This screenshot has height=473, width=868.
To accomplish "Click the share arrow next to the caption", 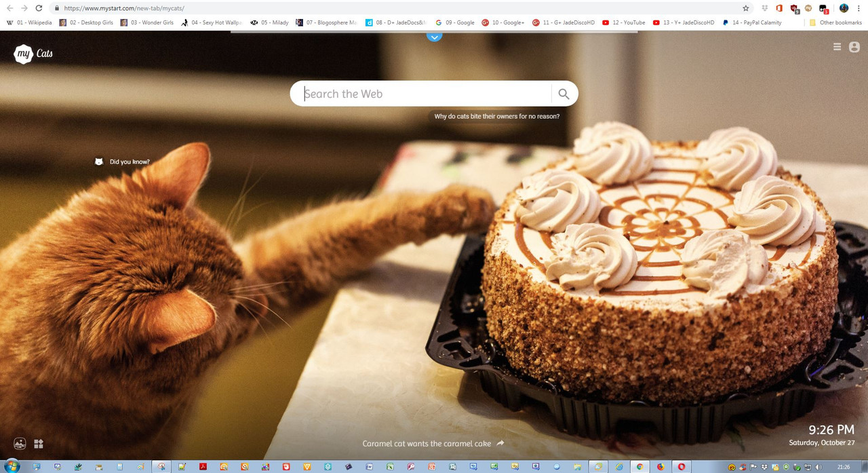I will [500, 443].
